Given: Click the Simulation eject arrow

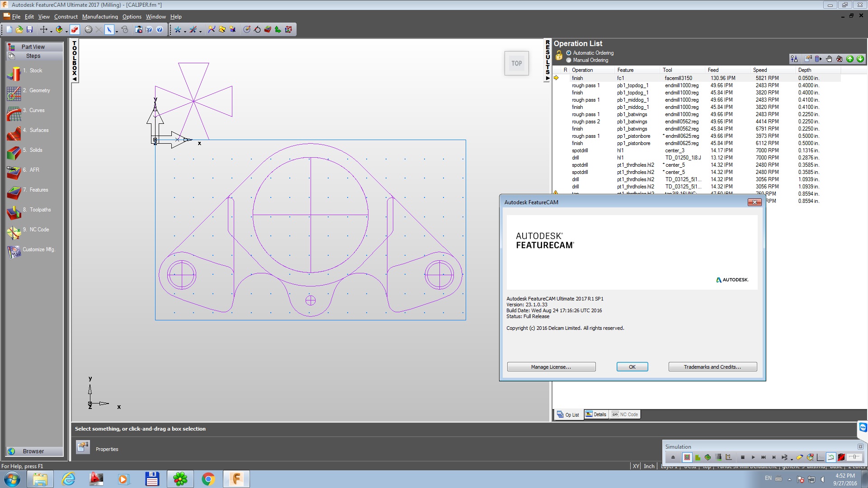Looking at the screenshot, I should click(673, 457).
